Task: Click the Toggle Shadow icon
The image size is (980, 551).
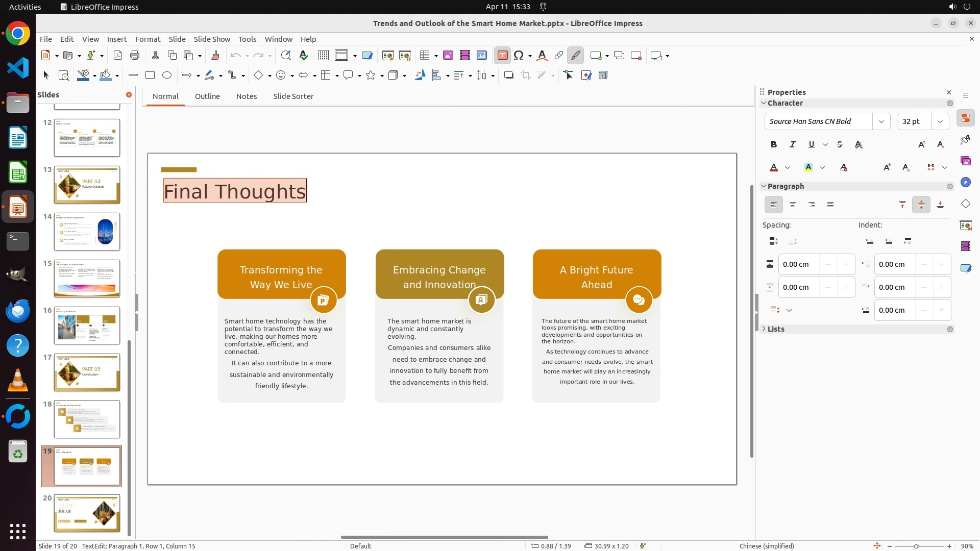Action: click(508, 76)
